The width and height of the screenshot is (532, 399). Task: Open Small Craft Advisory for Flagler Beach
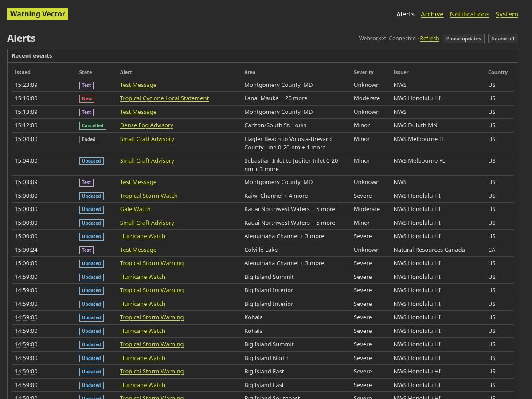[x=147, y=139]
